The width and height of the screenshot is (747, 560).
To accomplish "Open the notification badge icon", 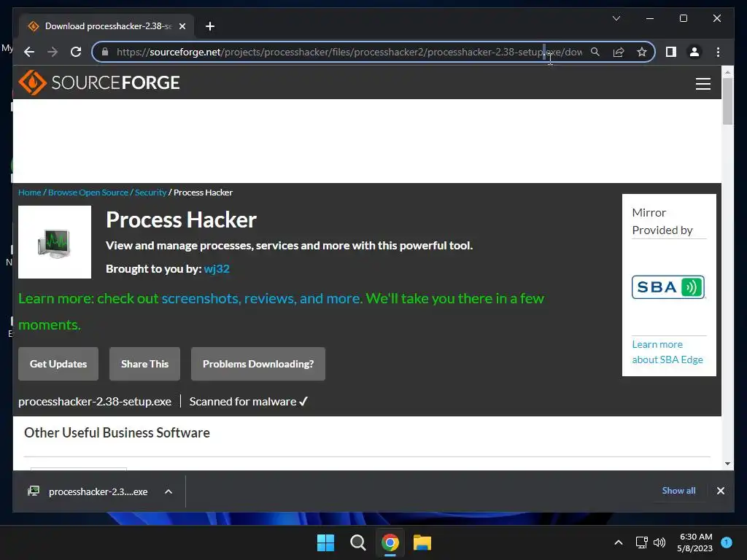I will click(727, 542).
